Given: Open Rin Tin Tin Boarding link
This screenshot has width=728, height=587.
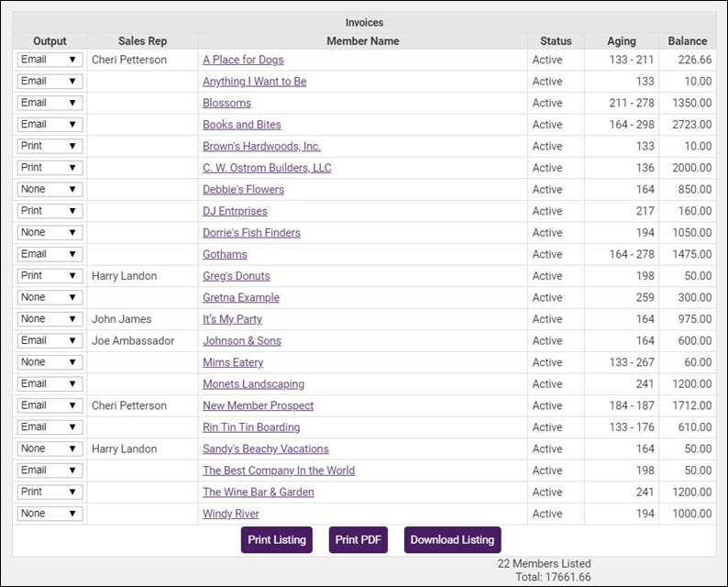Looking at the screenshot, I should [x=251, y=426].
